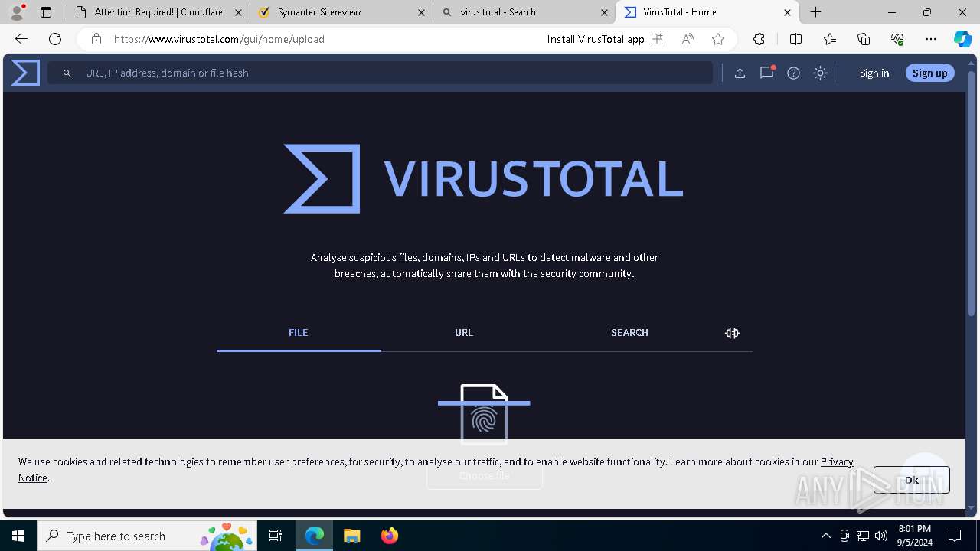Go back with the browser back arrow
The image size is (980, 551).
point(21,39)
